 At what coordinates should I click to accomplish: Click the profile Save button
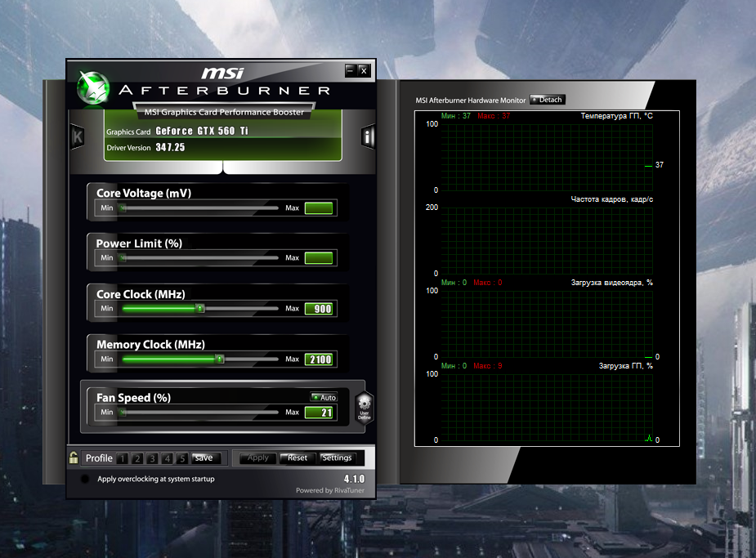click(x=206, y=458)
